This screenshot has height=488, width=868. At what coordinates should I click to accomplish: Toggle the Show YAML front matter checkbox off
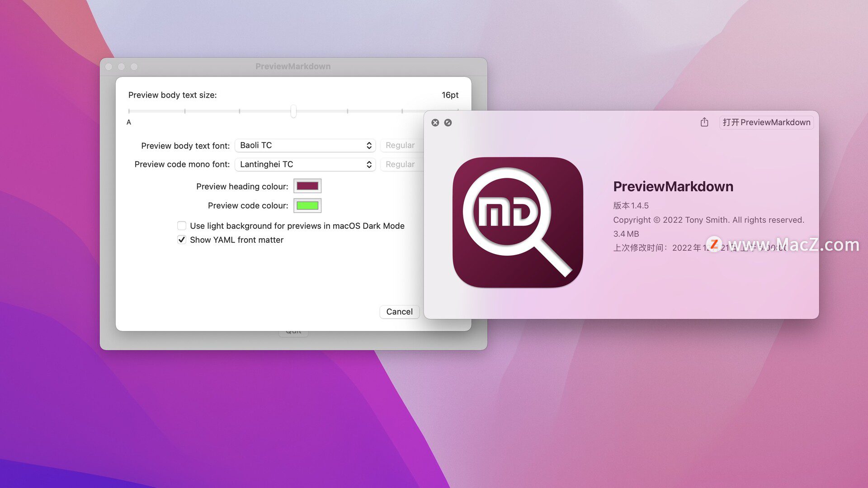[x=182, y=240]
